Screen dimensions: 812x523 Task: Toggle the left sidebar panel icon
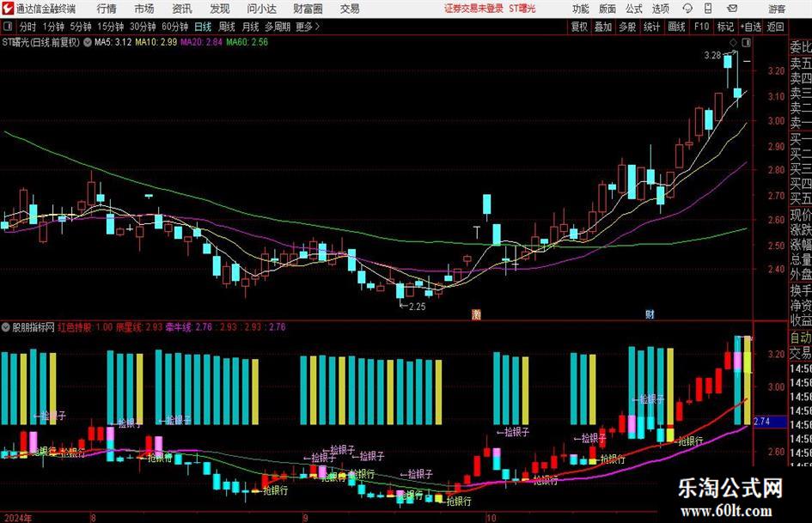point(7,27)
